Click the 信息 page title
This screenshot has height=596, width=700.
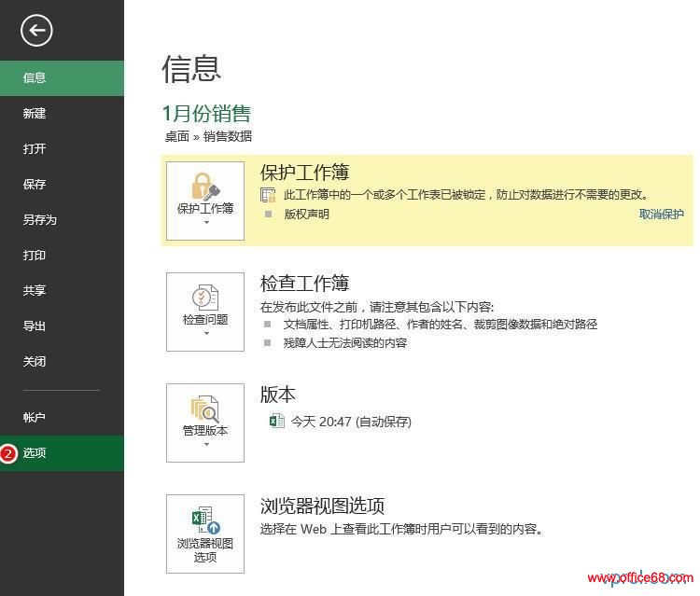click(191, 69)
